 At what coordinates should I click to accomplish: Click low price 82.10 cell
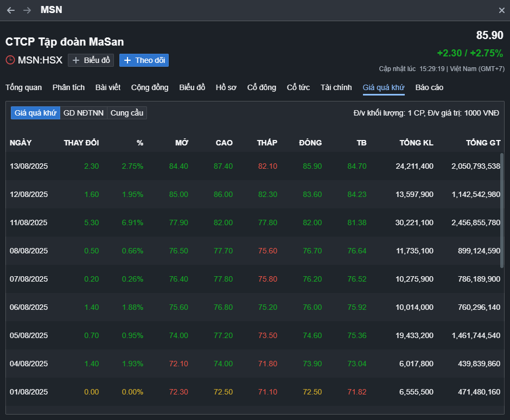[267, 166]
